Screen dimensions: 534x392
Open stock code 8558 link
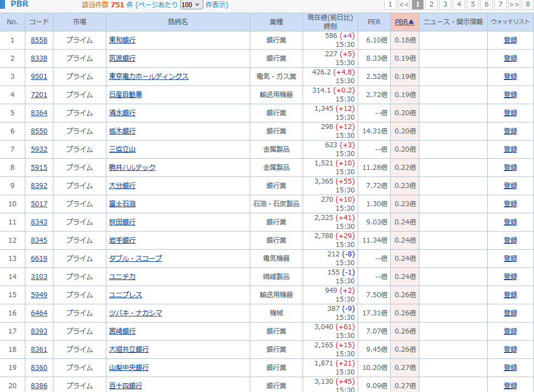pos(39,40)
